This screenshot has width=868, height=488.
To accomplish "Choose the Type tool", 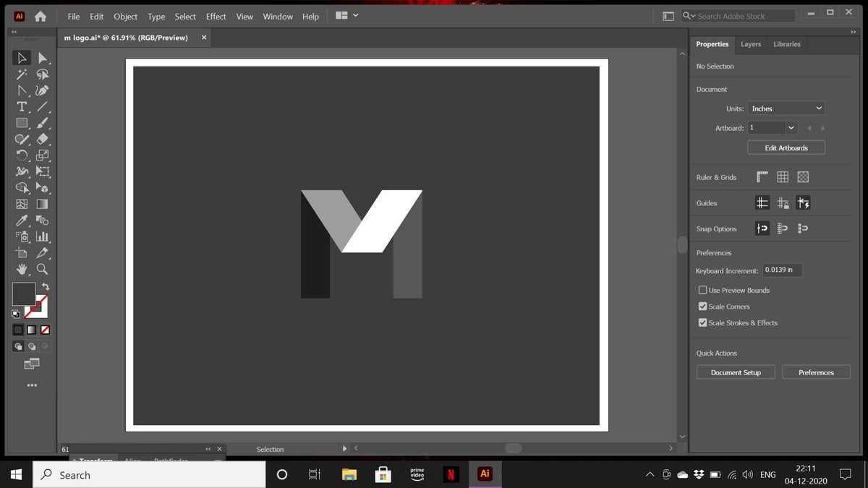I will 22,107.
